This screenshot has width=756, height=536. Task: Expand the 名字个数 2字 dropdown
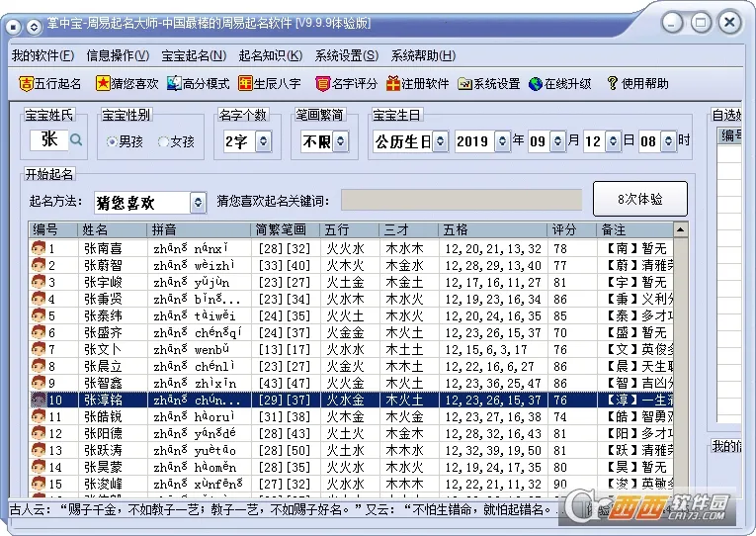pyautogui.click(x=263, y=142)
